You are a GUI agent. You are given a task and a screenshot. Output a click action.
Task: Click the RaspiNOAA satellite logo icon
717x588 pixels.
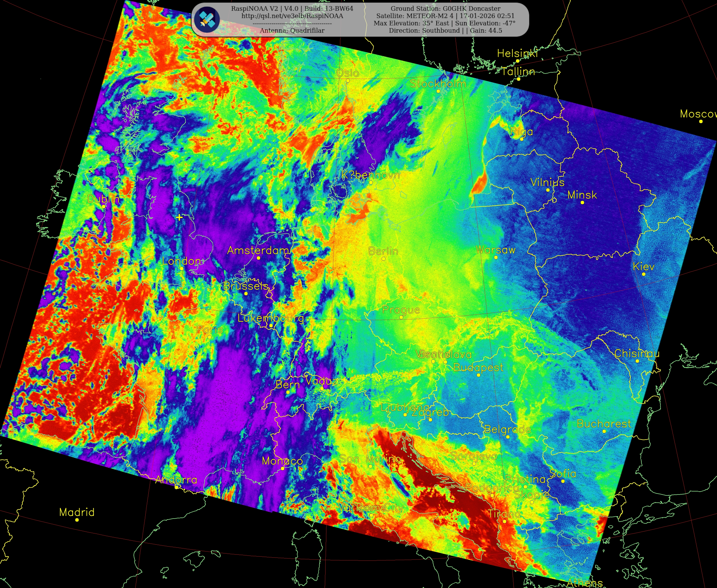pos(207,19)
